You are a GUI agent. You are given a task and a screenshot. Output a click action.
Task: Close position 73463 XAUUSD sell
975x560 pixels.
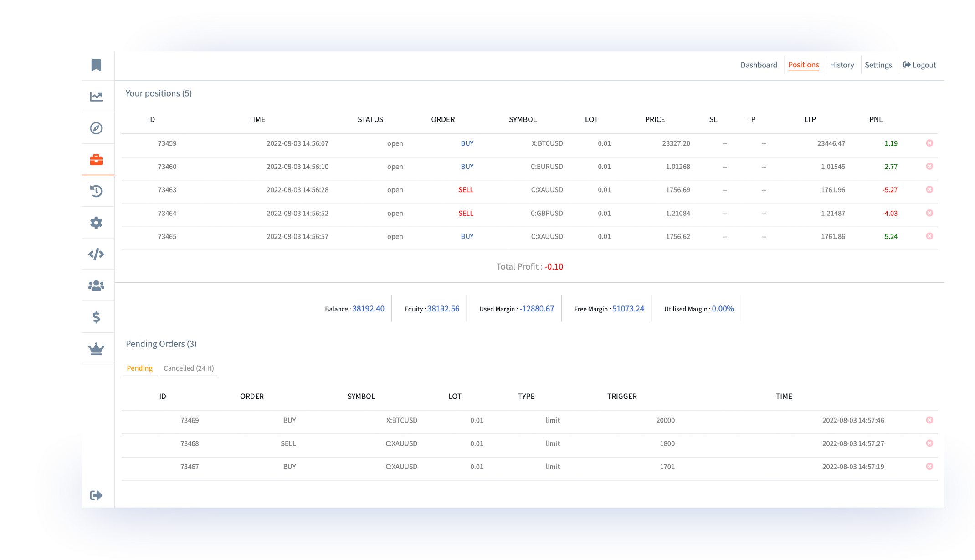tap(929, 190)
